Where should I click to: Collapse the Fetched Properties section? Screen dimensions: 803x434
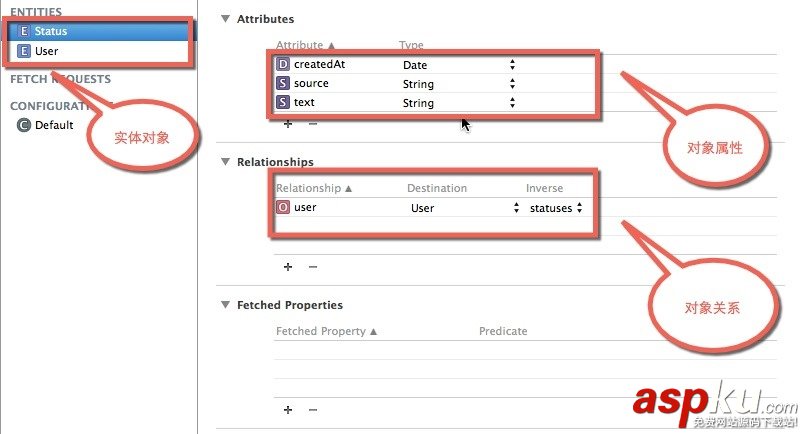click(x=225, y=305)
